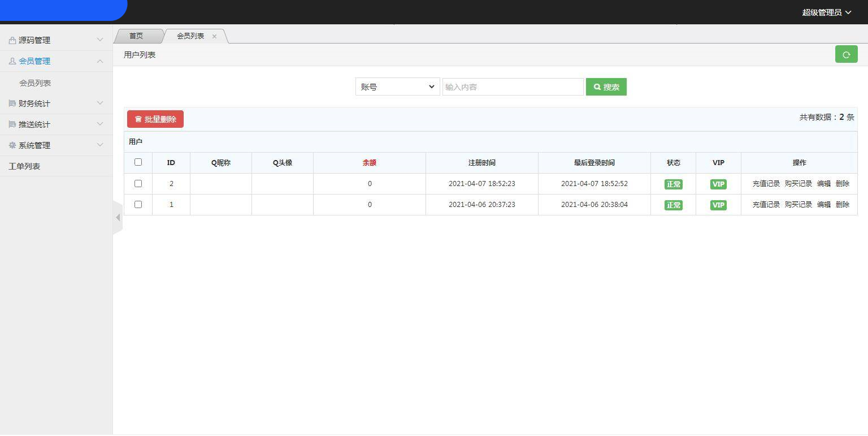The width and height of the screenshot is (868, 436).
Task: Click the trash icon on 批量删除
Action: pos(139,119)
